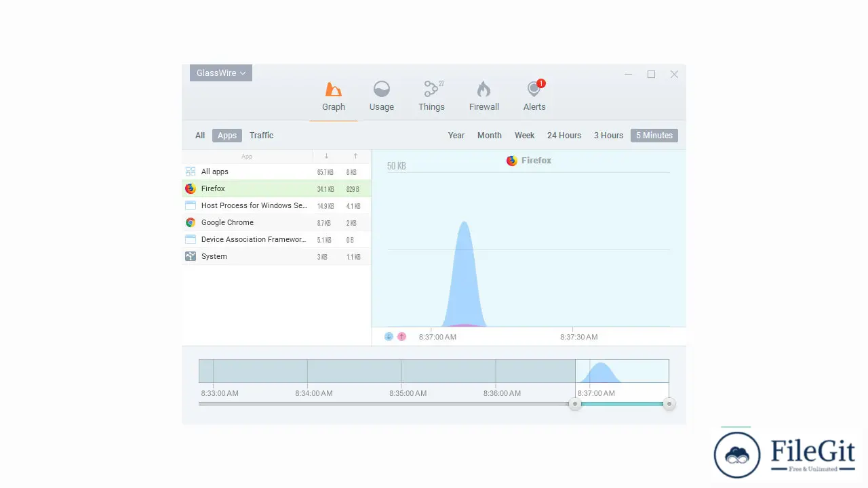Sort apps by download column arrow
This screenshot has height=488, width=868.
[326, 157]
